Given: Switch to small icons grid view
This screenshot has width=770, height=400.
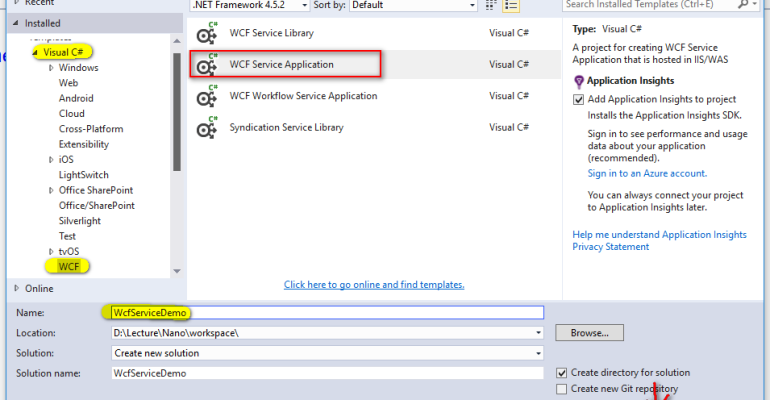Looking at the screenshot, I should 491,5.
